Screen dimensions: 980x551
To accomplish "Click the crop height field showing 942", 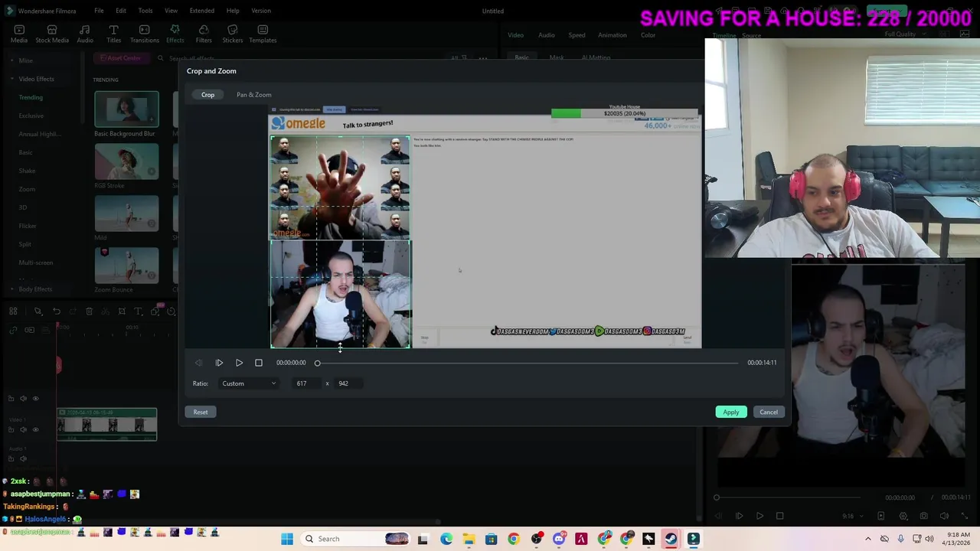I will pos(347,383).
